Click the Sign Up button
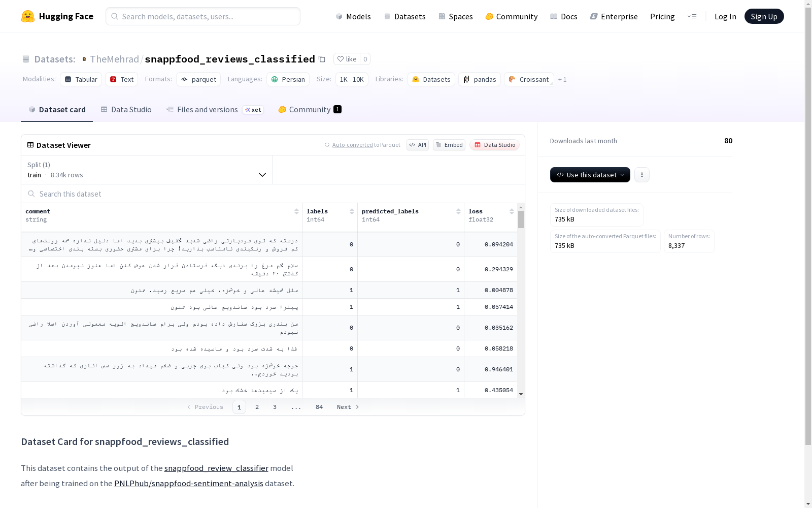The image size is (812, 508). [x=764, y=16]
